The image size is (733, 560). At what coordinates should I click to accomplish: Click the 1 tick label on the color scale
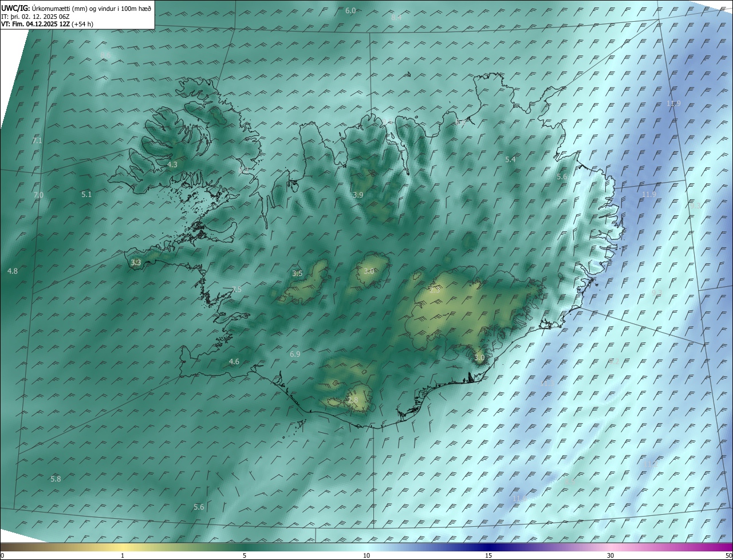coord(123,556)
